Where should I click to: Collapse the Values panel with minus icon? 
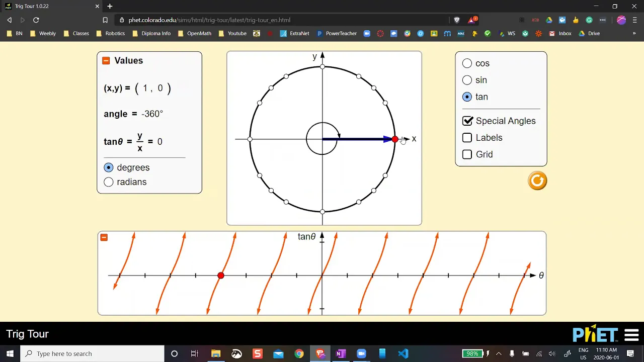point(106,60)
